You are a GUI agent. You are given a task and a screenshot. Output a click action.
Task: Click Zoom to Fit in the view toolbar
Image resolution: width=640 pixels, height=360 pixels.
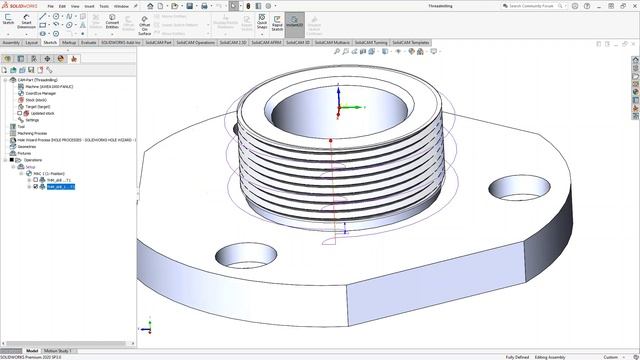(x=337, y=51)
